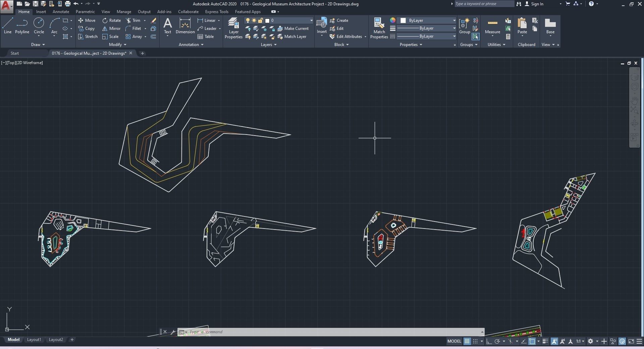Choose the Arc tool
This screenshot has width=644, height=349.
tap(54, 26)
